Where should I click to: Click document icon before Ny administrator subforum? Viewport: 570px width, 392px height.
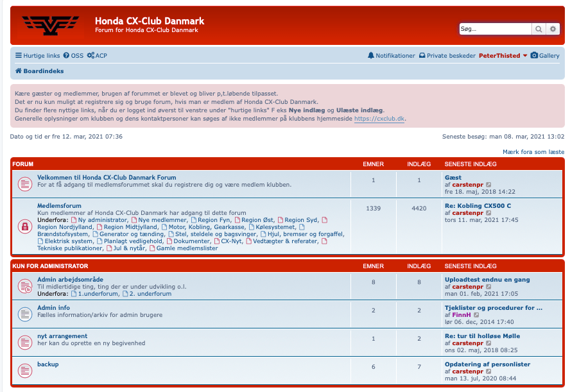point(74,220)
